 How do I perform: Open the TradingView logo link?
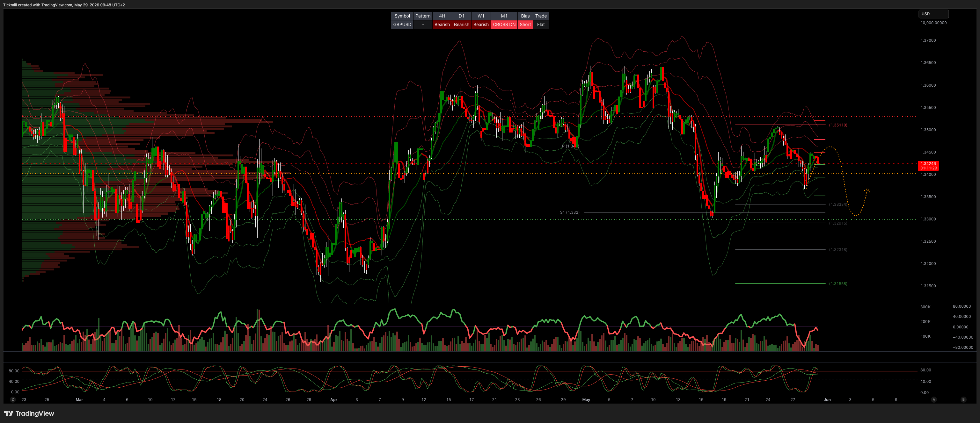pyautogui.click(x=29, y=413)
